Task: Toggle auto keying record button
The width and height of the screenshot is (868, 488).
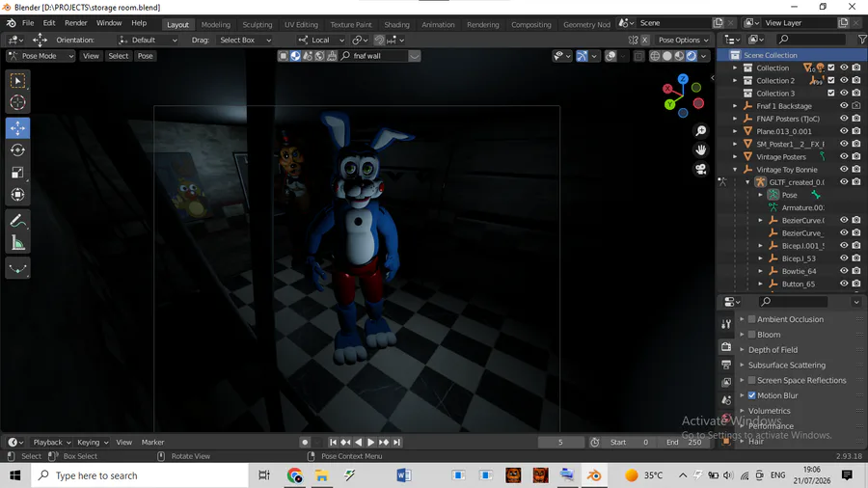Action: pos(305,442)
